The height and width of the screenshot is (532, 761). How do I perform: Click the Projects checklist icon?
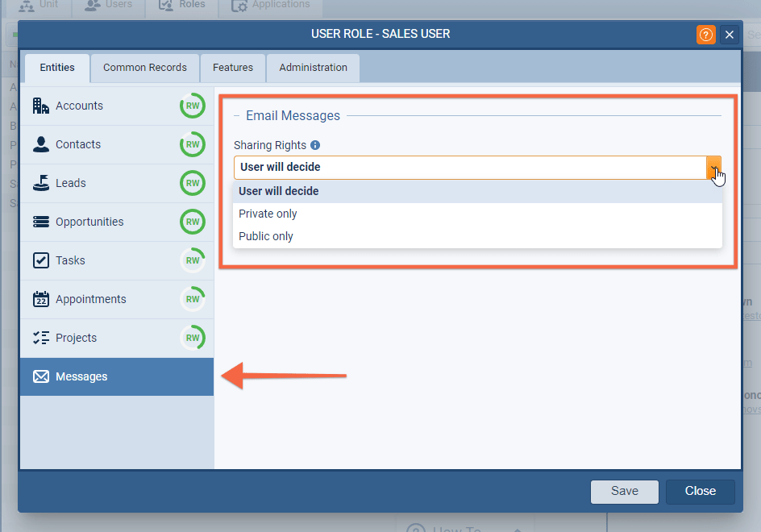(x=40, y=338)
